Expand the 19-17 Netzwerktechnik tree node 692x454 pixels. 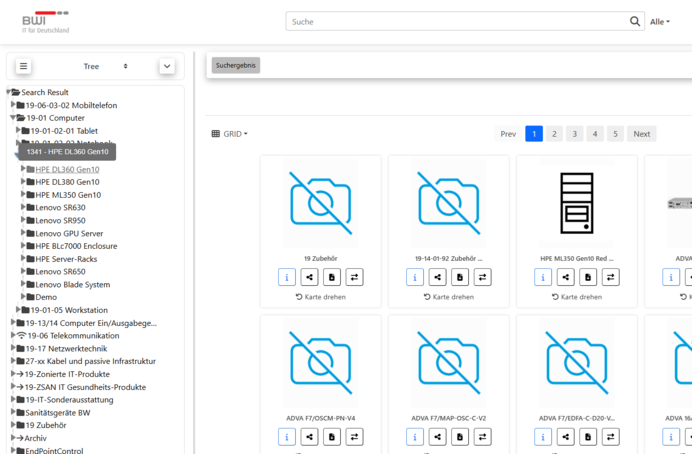tap(14, 349)
